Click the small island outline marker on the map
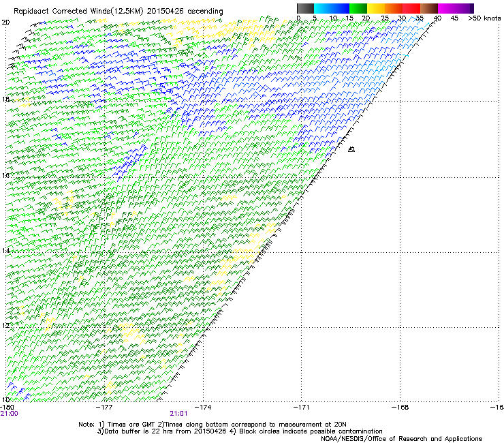This screenshot has width=504, height=443. click(x=351, y=149)
